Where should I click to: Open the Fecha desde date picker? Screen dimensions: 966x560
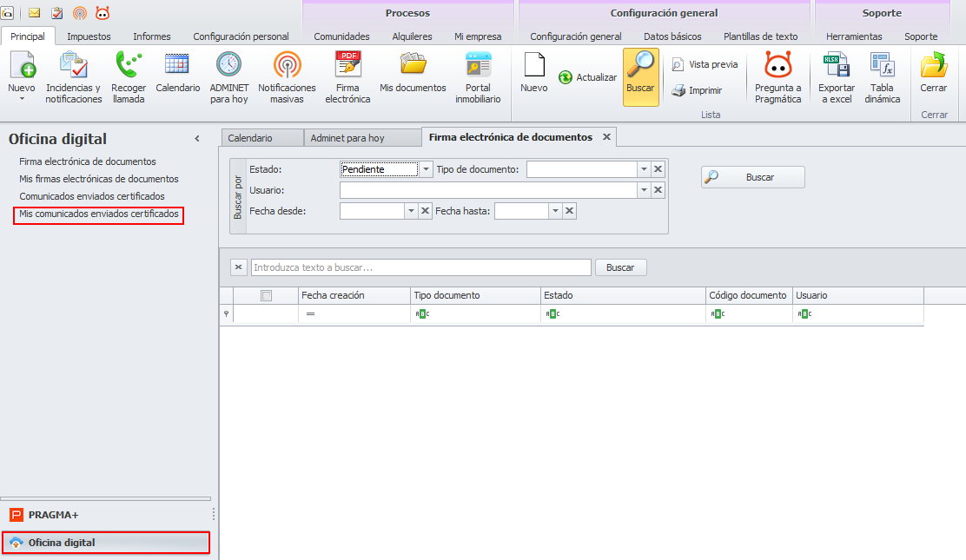click(411, 211)
